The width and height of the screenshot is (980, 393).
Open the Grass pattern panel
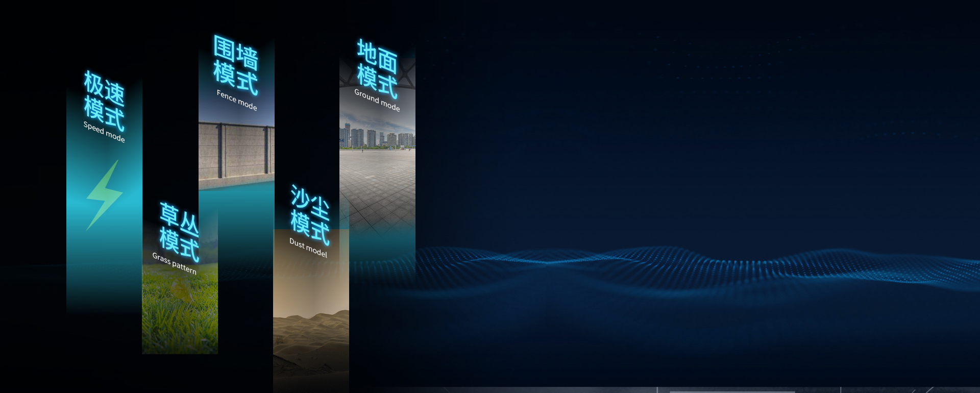180,278
